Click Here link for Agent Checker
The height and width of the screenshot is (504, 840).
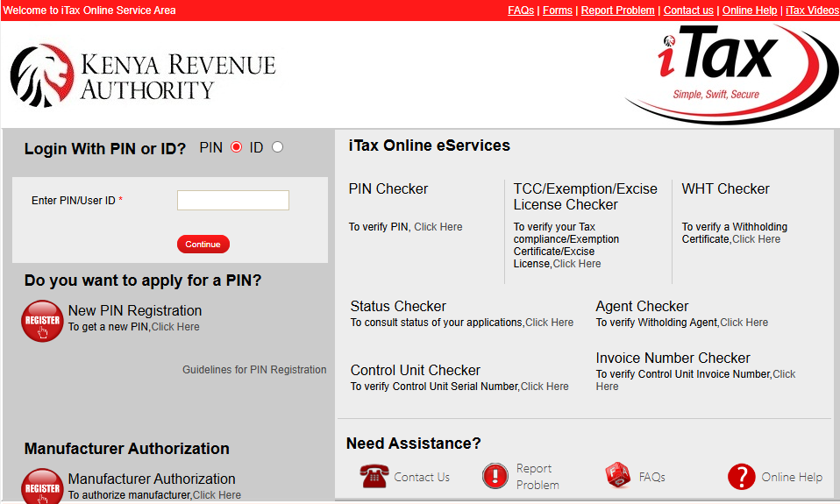[744, 323]
